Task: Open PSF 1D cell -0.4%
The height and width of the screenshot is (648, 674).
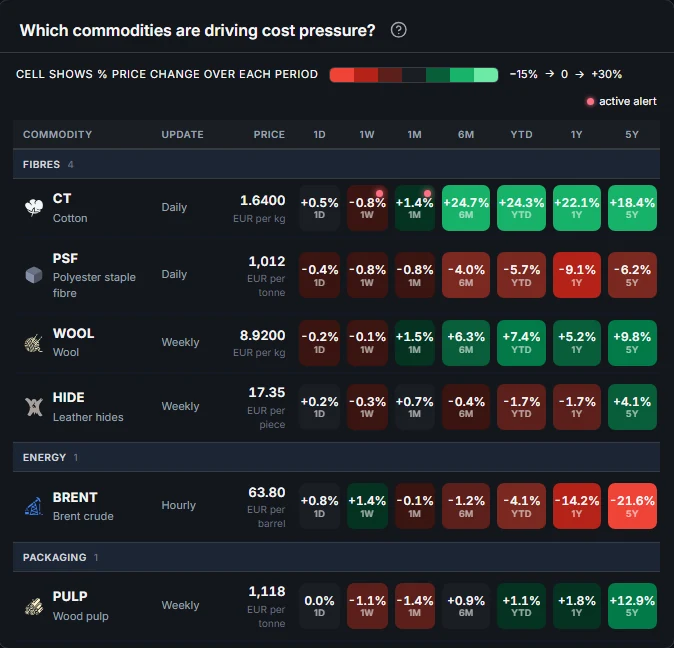Action: tap(319, 275)
